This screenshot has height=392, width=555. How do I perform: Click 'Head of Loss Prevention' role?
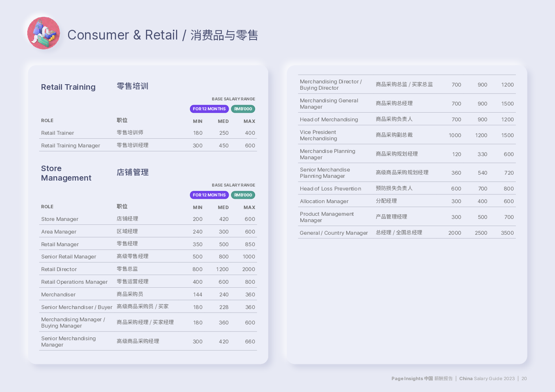pos(330,188)
